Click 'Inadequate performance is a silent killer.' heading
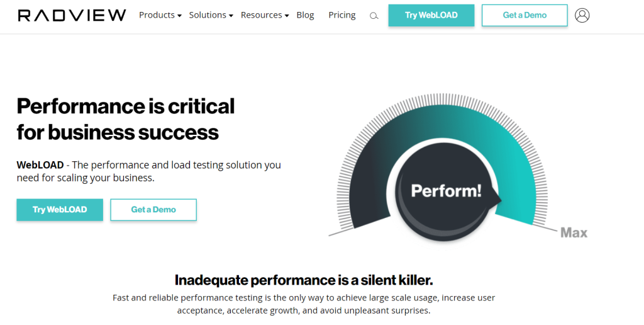Screen dimensions: 644x325 (304, 280)
